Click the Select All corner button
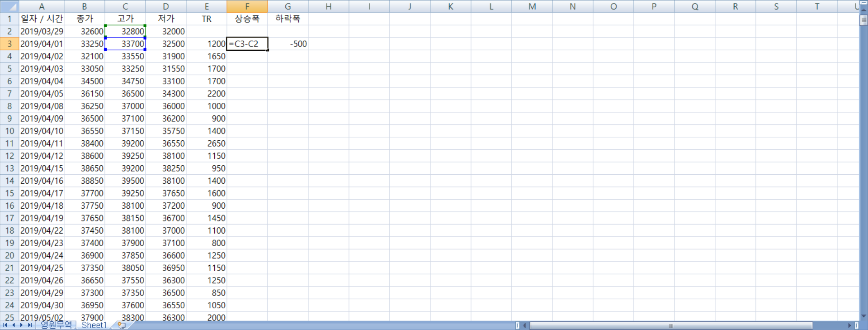The width and height of the screenshot is (868, 330). coord(9,6)
